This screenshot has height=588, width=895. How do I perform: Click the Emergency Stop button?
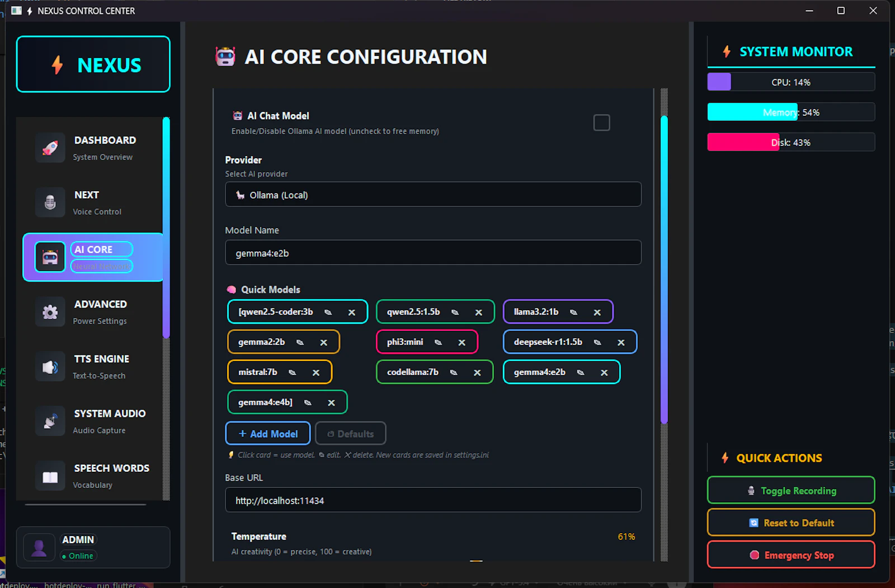(791, 554)
